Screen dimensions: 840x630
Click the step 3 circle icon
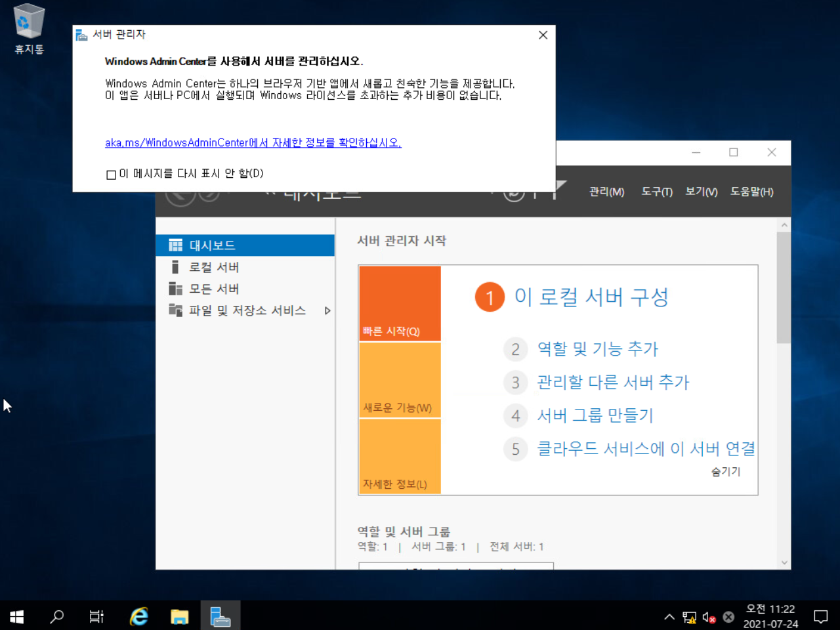(516, 383)
